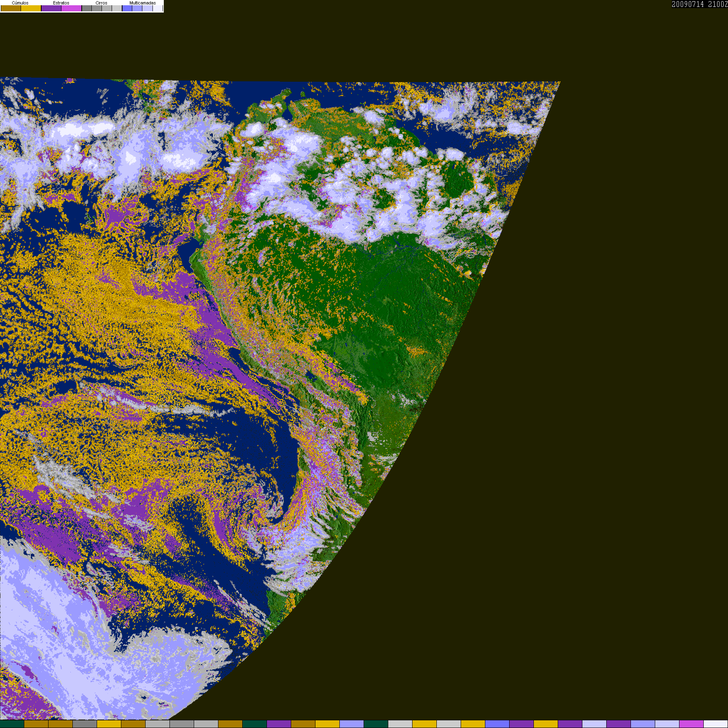Choose the deepest blue Multicamadas legend swatch

tap(127, 8)
